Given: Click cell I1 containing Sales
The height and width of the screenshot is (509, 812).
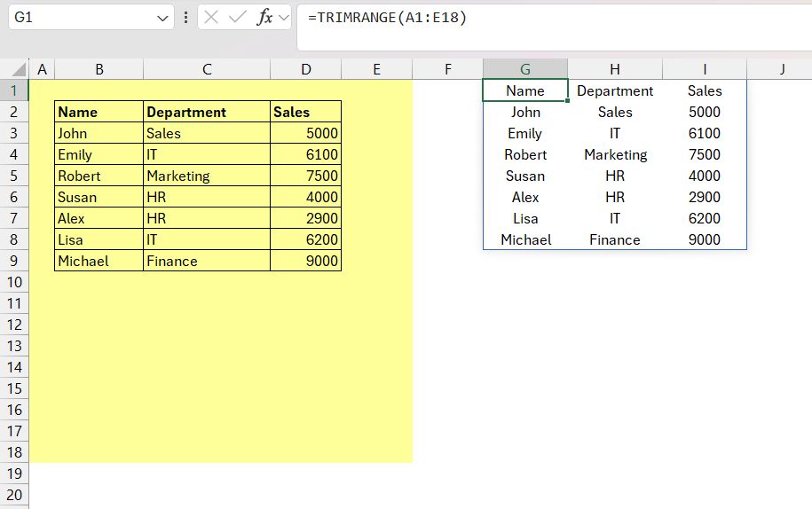Looking at the screenshot, I should (x=705, y=90).
